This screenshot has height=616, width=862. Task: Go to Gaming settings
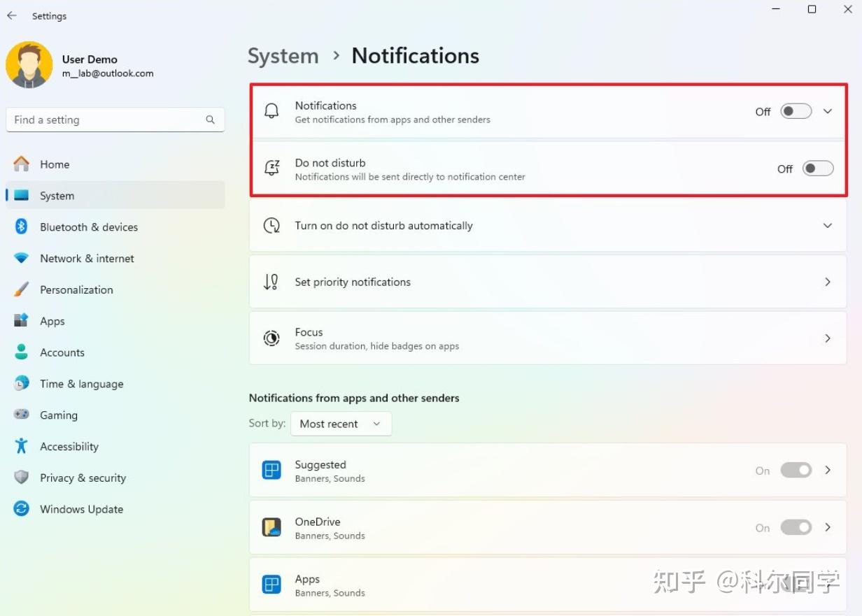[x=59, y=415]
